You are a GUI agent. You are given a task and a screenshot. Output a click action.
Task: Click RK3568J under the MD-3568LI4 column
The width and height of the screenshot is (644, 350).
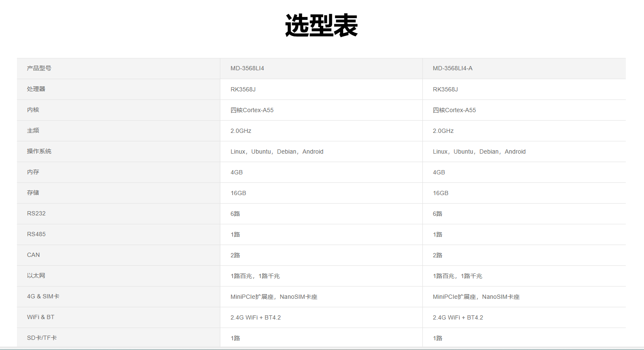(x=243, y=89)
